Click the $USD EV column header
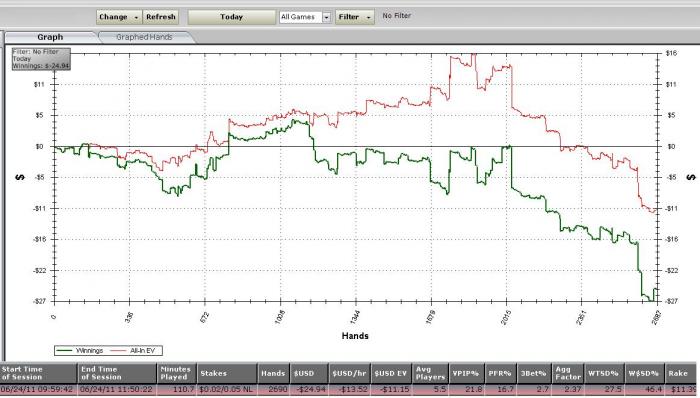The width and height of the screenshot is (700, 398). (391, 373)
